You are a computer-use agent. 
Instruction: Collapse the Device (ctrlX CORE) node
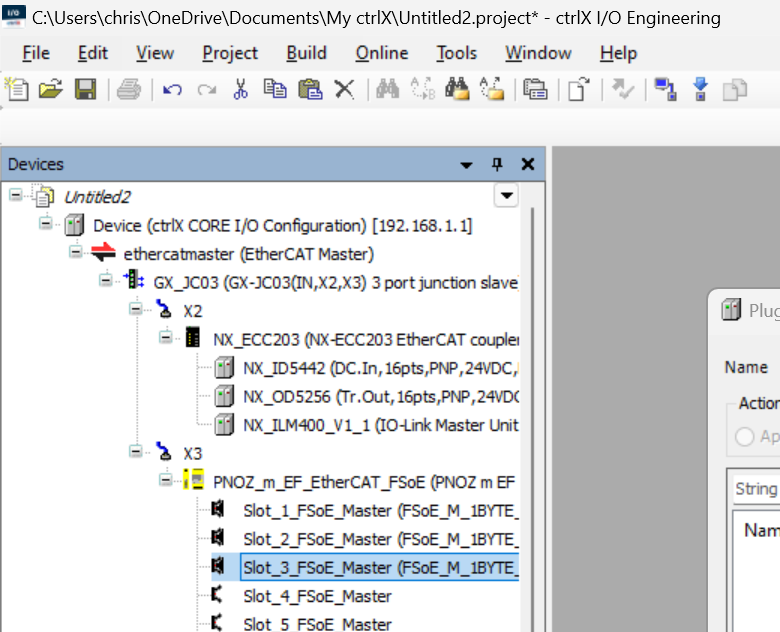(x=46, y=223)
